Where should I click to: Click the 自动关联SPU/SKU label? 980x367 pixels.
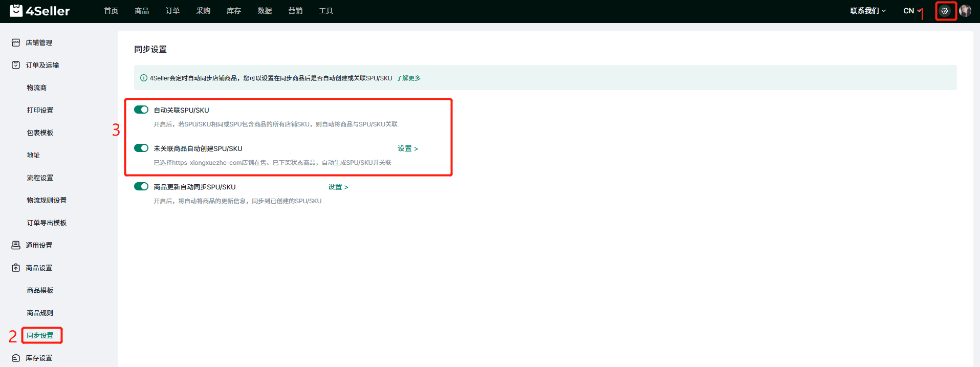tap(181, 110)
